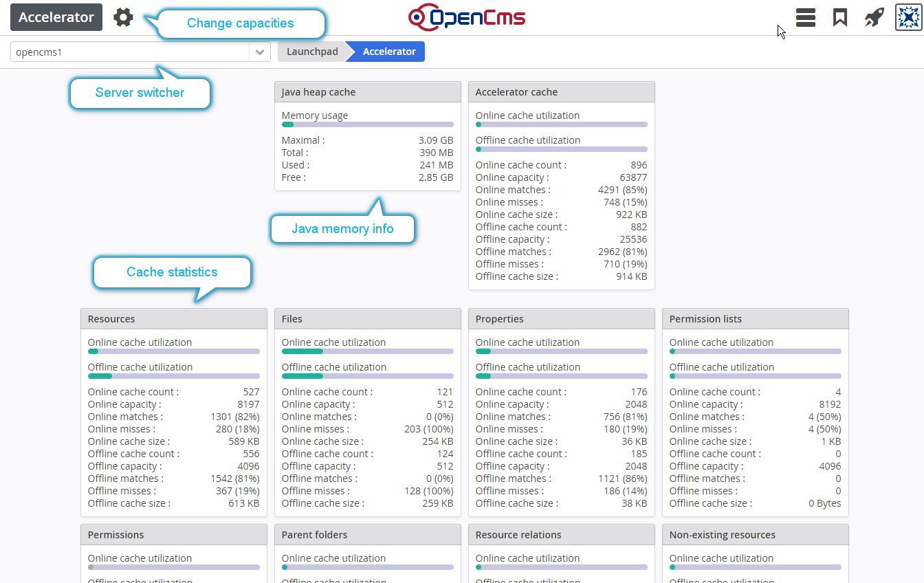Click the Permissions panel header
The width and height of the screenshot is (924, 583).
point(174,535)
